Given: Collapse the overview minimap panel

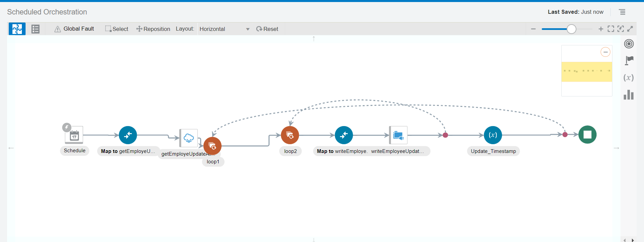Looking at the screenshot, I should [x=605, y=52].
